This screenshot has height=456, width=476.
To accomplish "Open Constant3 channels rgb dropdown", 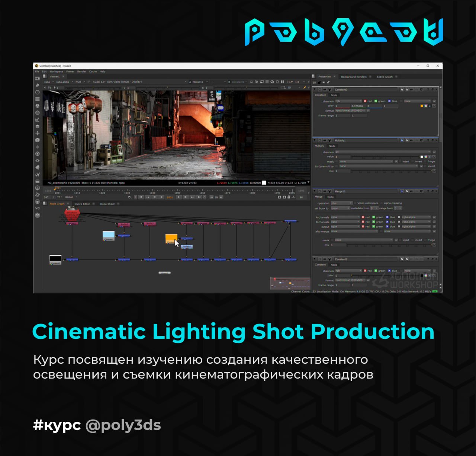I will (348, 101).
